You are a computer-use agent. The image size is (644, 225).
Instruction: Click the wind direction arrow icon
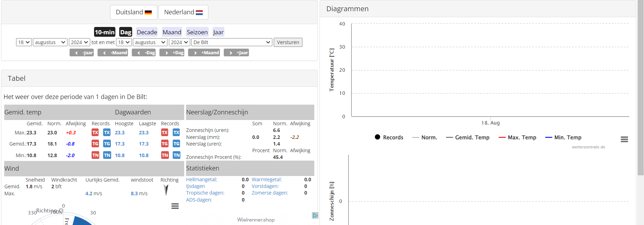point(166,190)
